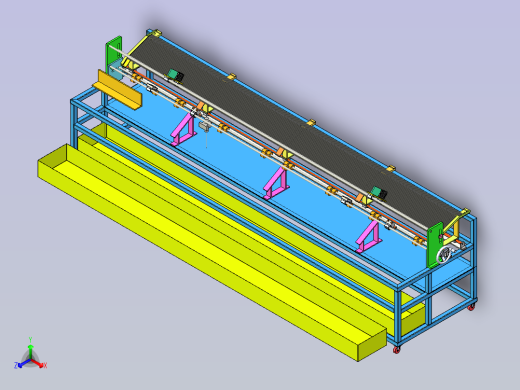Select the green end plate beside the handwheel
Image resolution: width=520 pixels, height=390 pixels.
point(435,245)
